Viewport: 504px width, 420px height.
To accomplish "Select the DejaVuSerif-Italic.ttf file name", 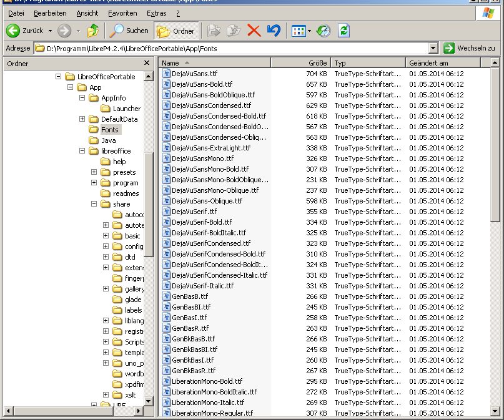I will click(203, 285).
